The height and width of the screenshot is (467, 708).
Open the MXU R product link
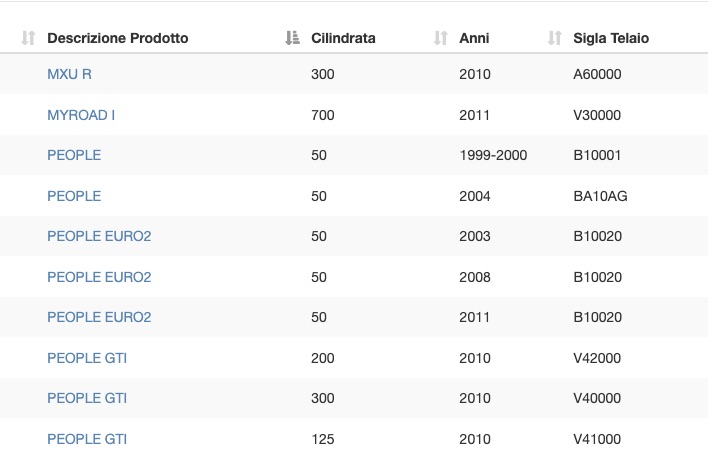(70, 74)
